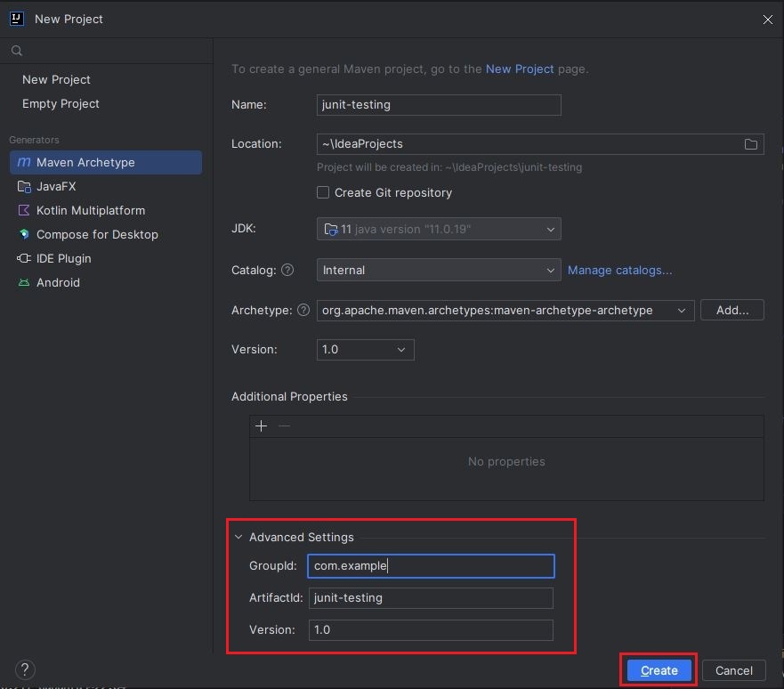
Task: Click the Android robot icon
Action: tap(23, 282)
